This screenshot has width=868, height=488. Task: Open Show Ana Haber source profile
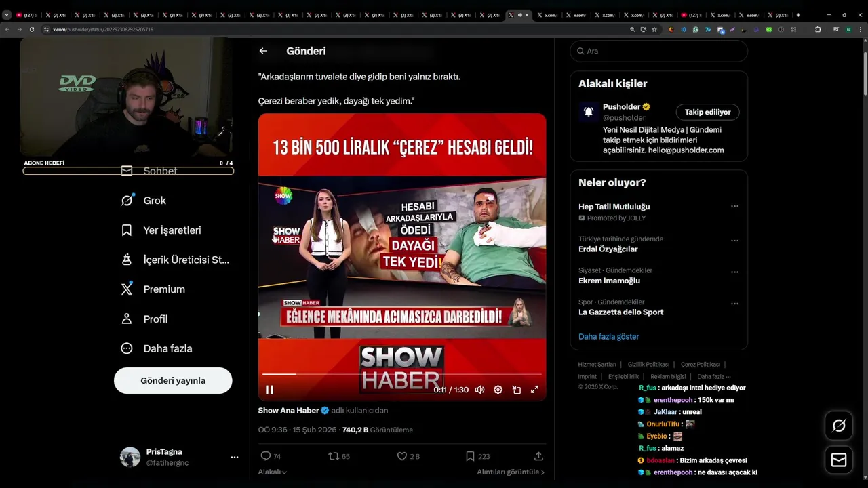click(x=288, y=410)
